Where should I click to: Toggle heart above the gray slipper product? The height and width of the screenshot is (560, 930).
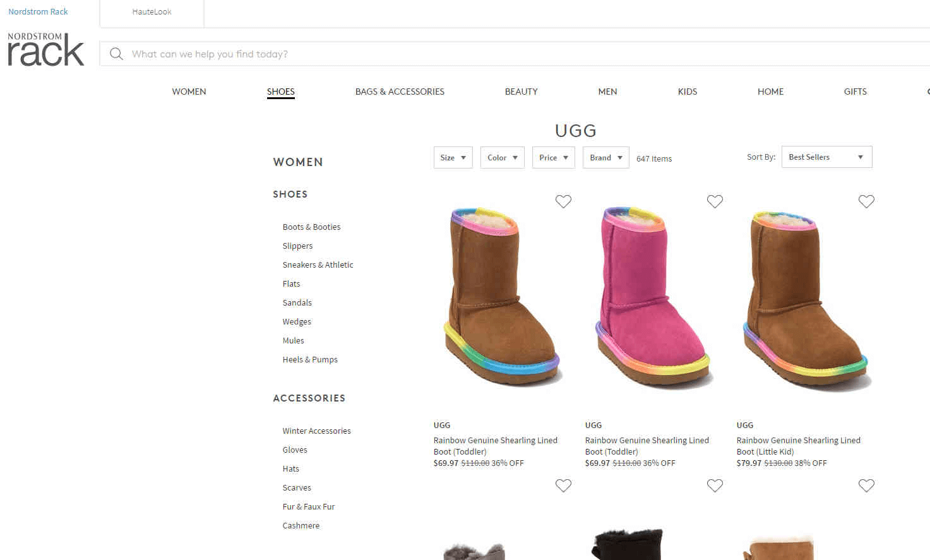[563, 486]
